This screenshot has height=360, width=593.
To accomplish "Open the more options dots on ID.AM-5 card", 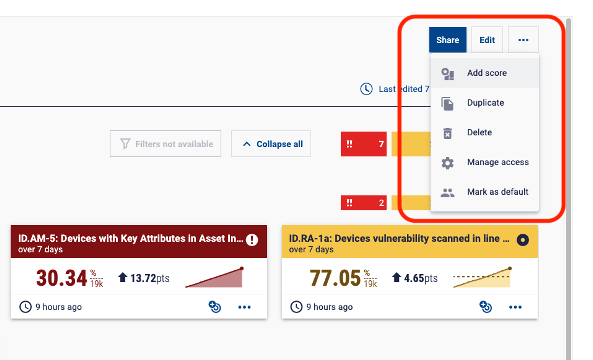I will 244,307.
